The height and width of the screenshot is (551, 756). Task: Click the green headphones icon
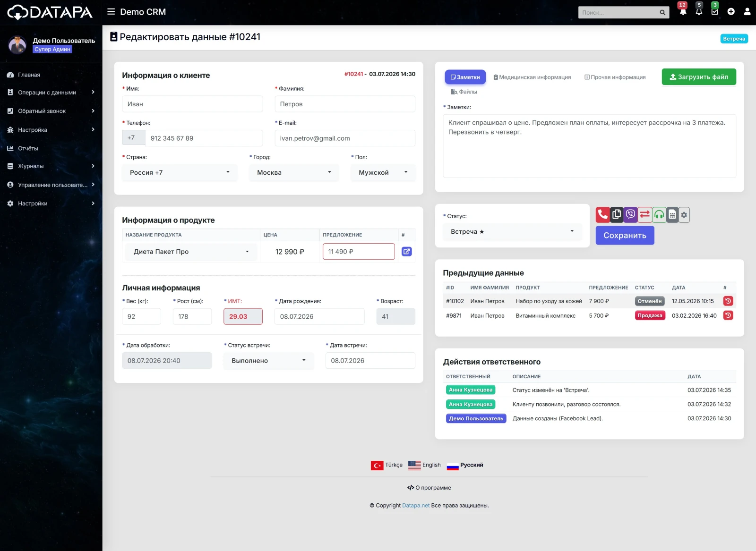(659, 215)
